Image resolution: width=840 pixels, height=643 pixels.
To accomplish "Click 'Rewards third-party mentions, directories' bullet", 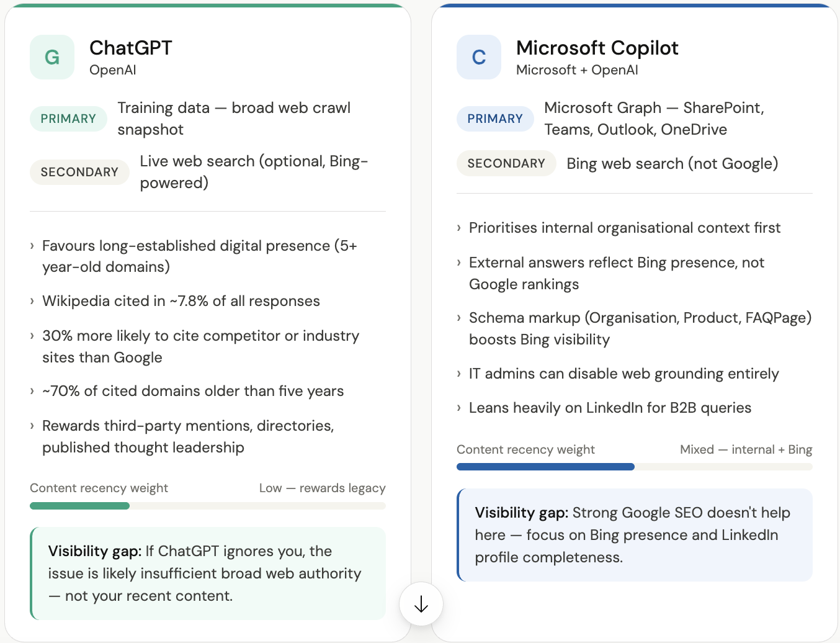I will (188, 436).
